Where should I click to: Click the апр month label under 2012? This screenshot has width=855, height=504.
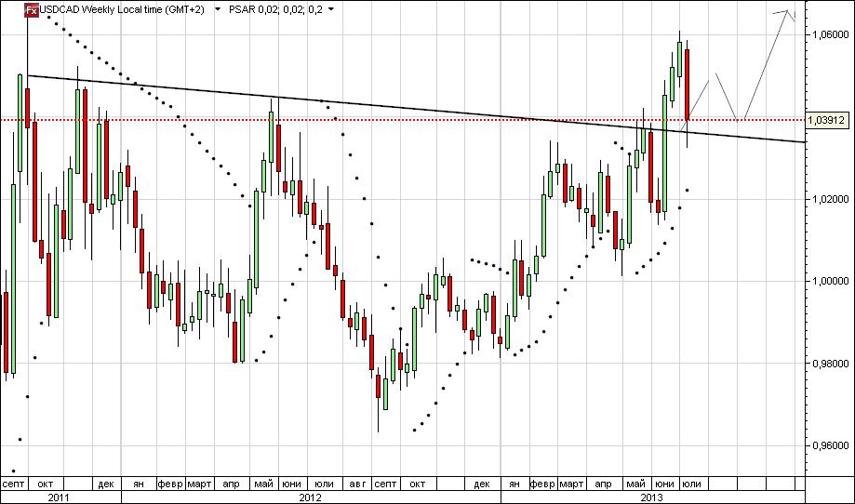232,484
